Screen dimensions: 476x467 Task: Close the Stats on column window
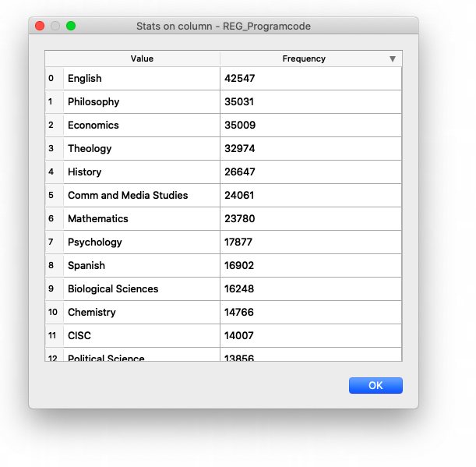pyautogui.click(x=40, y=26)
